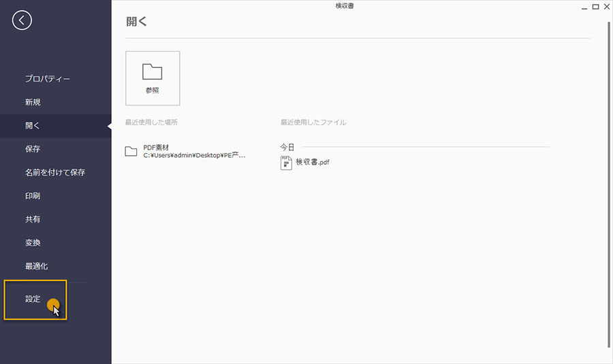Open the 印刷 menu item

click(x=33, y=196)
